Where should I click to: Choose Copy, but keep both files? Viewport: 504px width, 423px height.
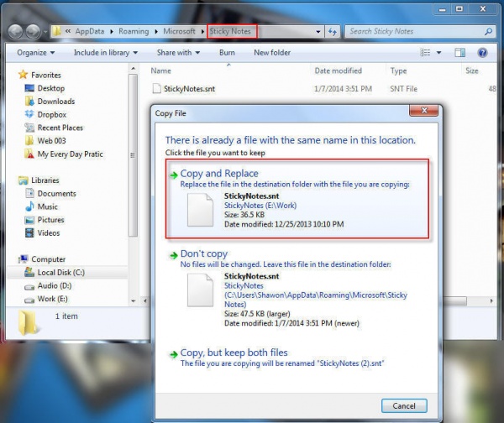click(297, 358)
